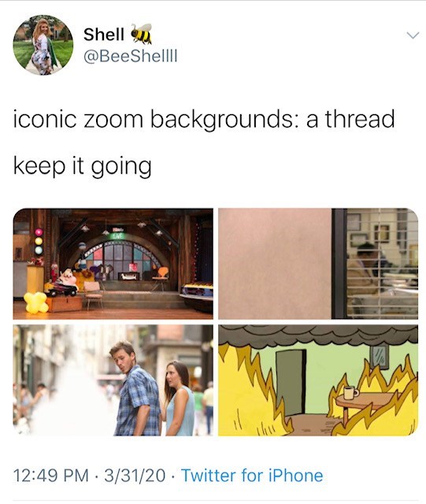Click Shell's circular profile picture
This screenshot has width=426, height=504.
click(x=43, y=45)
